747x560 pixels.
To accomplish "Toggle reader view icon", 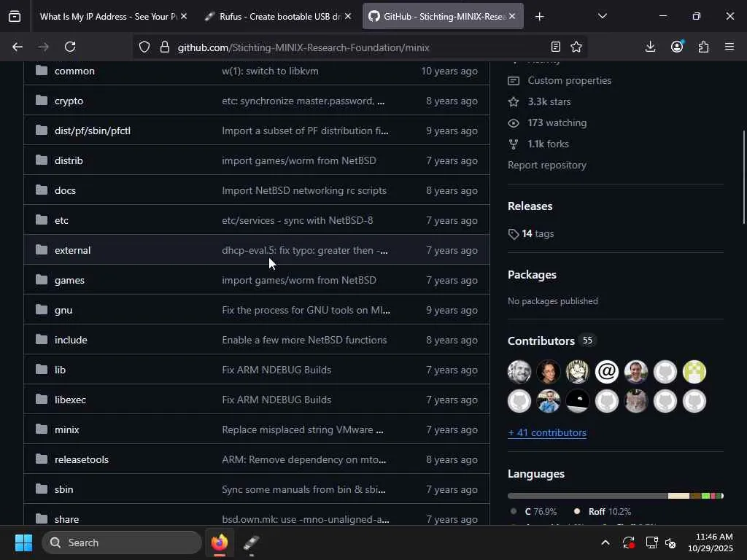I will [x=555, y=47].
